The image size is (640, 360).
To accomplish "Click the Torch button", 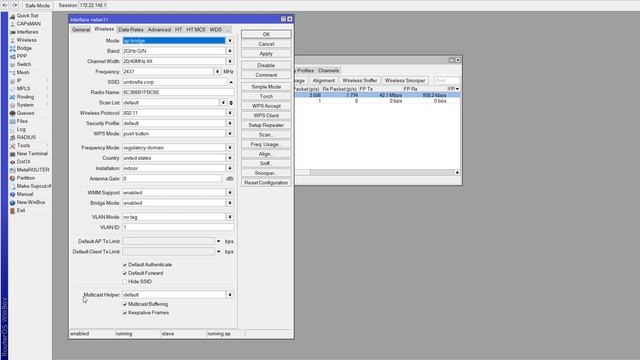I will pos(266,96).
